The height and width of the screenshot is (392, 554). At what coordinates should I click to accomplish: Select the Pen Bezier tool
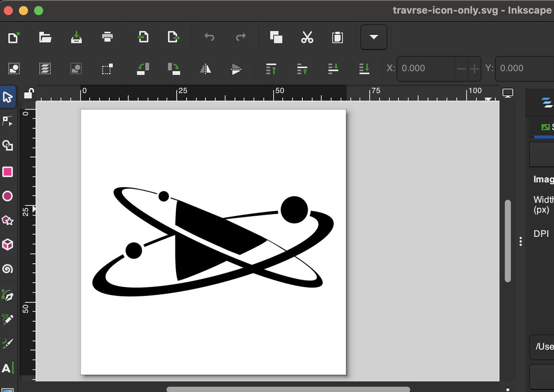7,295
